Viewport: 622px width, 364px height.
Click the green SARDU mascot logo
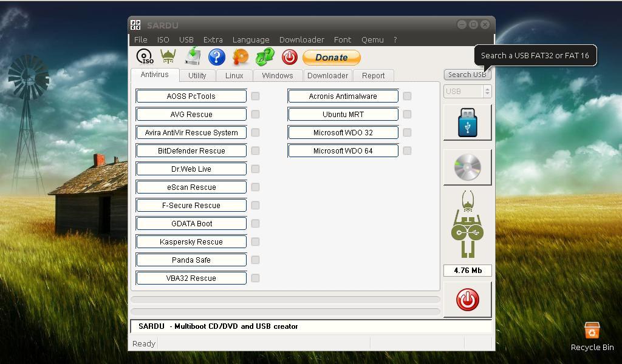coord(467,224)
